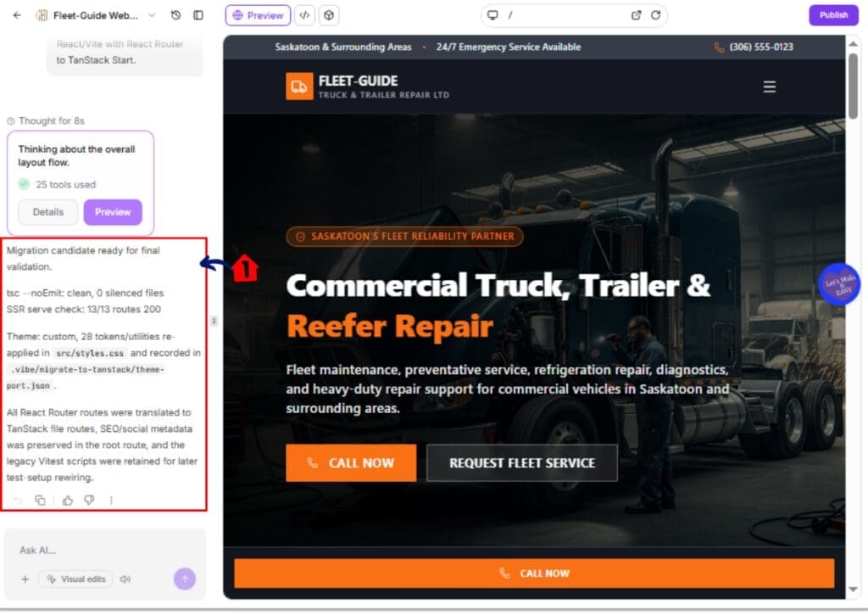Viewport: 868px width, 615px height.
Task: Open the Fleet-Guide Web project dropdown chevron
Action: click(152, 15)
